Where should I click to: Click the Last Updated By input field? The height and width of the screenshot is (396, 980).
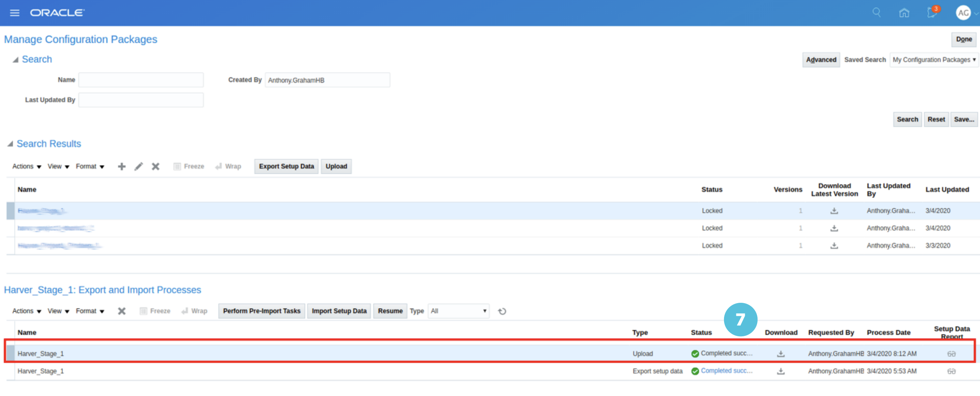click(x=141, y=100)
